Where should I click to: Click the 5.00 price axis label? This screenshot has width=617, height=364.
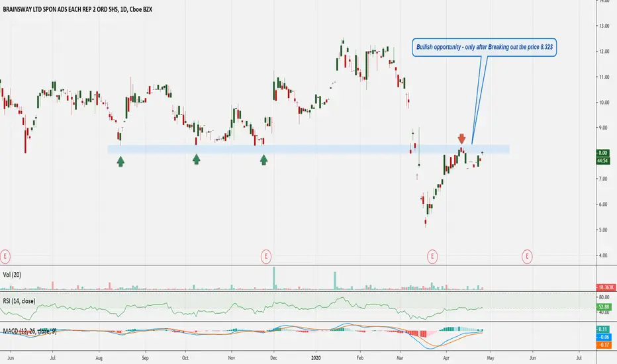pyautogui.click(x=604, y=230)
